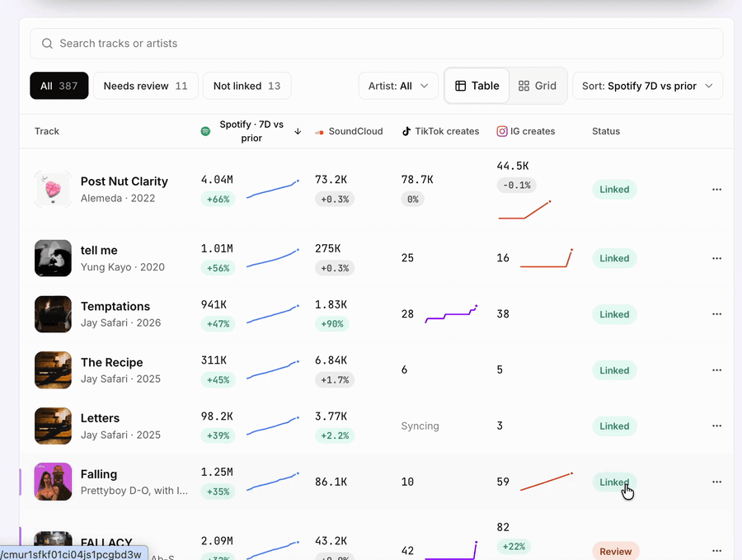Open more options for Falling row
Image resolution: width=742 pixels, height=560 pixels.
(x=717, y=482)
